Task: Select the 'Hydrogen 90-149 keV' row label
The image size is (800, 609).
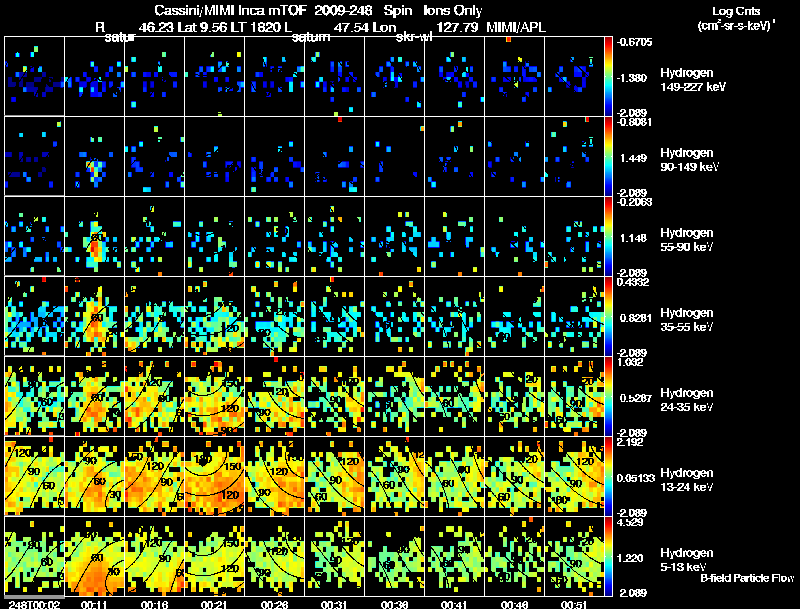Action: (690, 160)
